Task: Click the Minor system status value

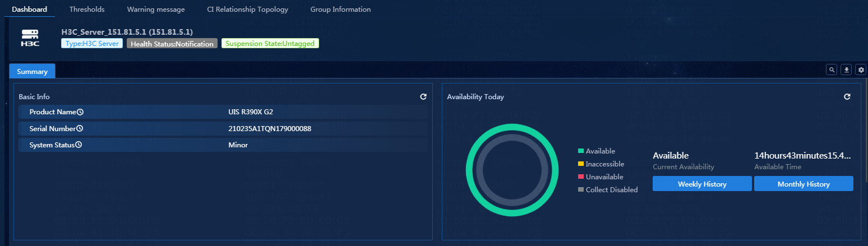Action: [238, 145]
